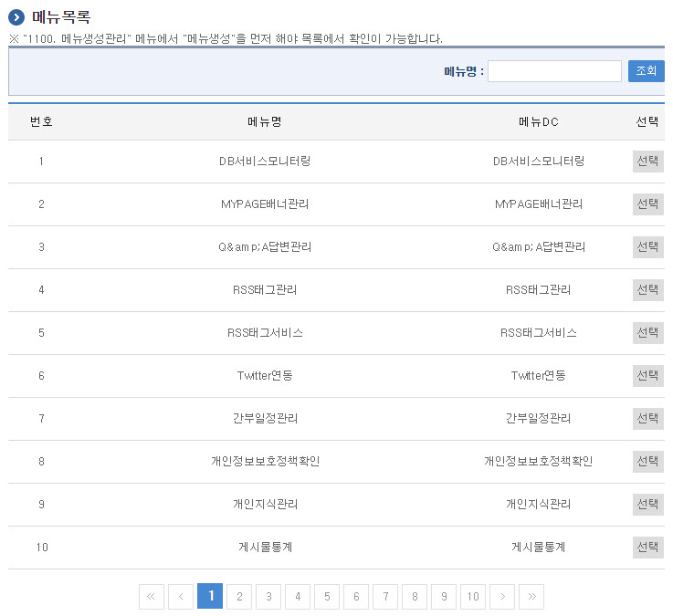Click the last page double-arrow icon

click(x=531, y=597)
